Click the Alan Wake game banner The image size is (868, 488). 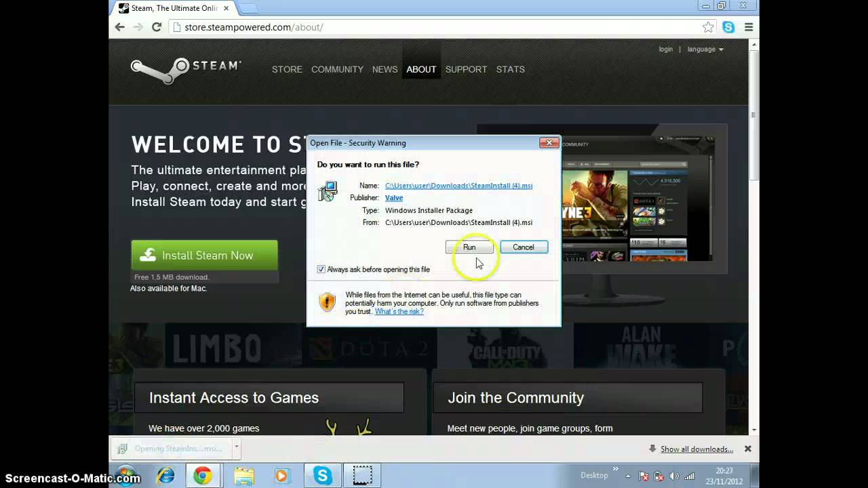[642, 346]
